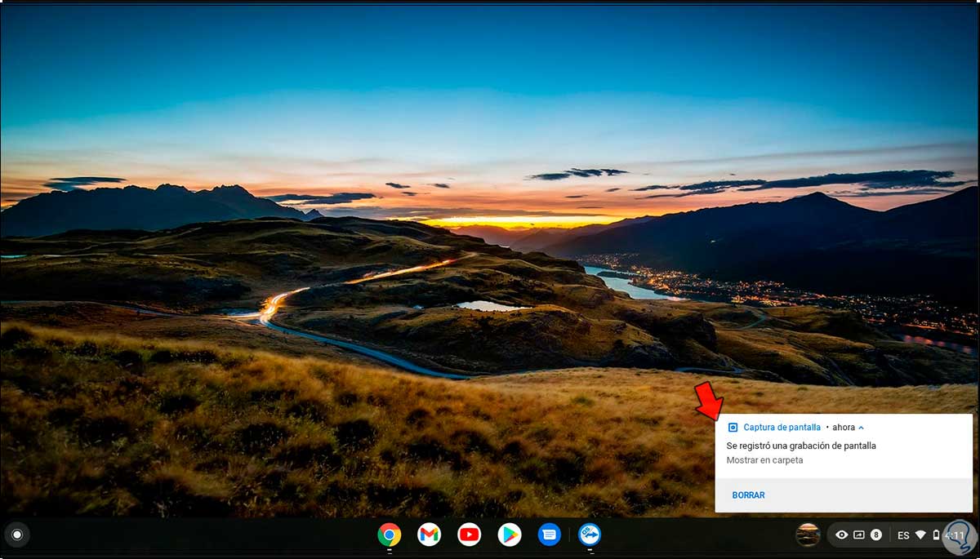
Task: Switch input method via ES indicator
Action: 903,535
